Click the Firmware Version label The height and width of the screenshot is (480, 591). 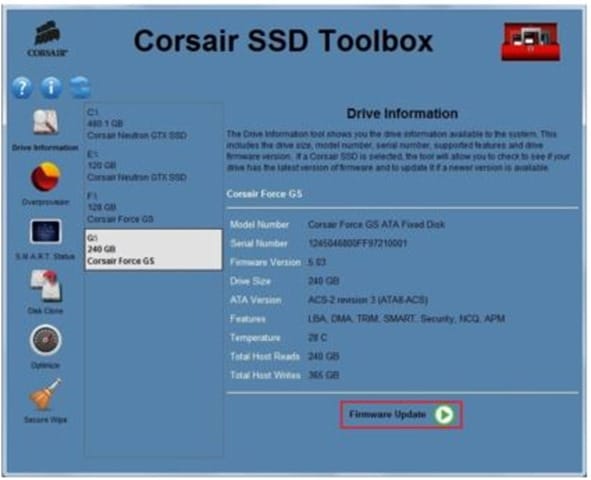tap(265, 262)
